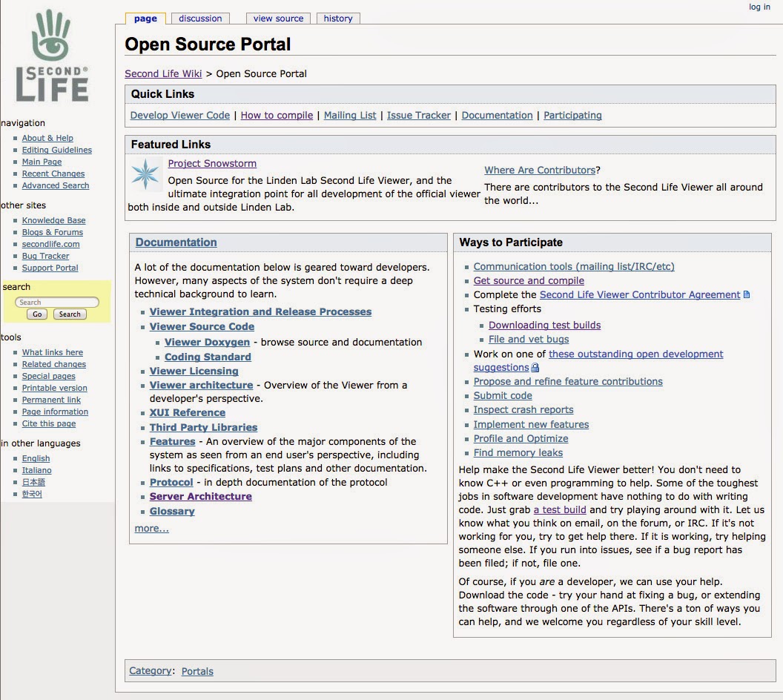Open Communication tools (mailing list/IRC/etc) link
Viewport: 783px width, 700px height.
click(574, 267)
